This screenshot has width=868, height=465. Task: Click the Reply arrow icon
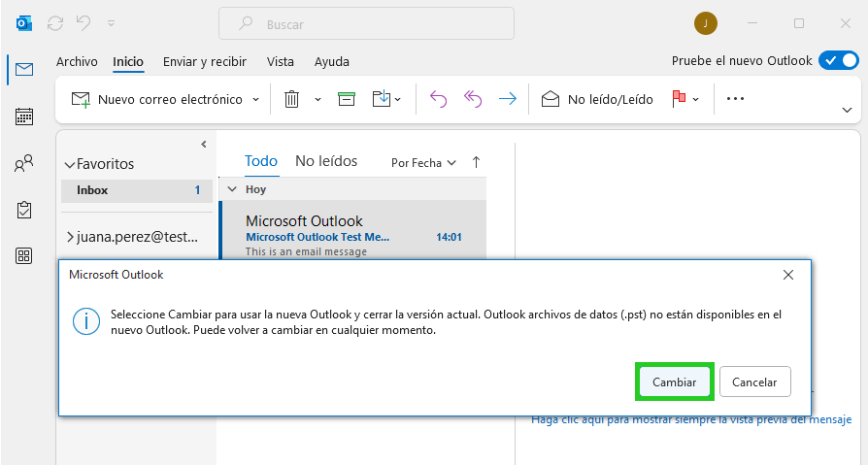tap(438, 100)
